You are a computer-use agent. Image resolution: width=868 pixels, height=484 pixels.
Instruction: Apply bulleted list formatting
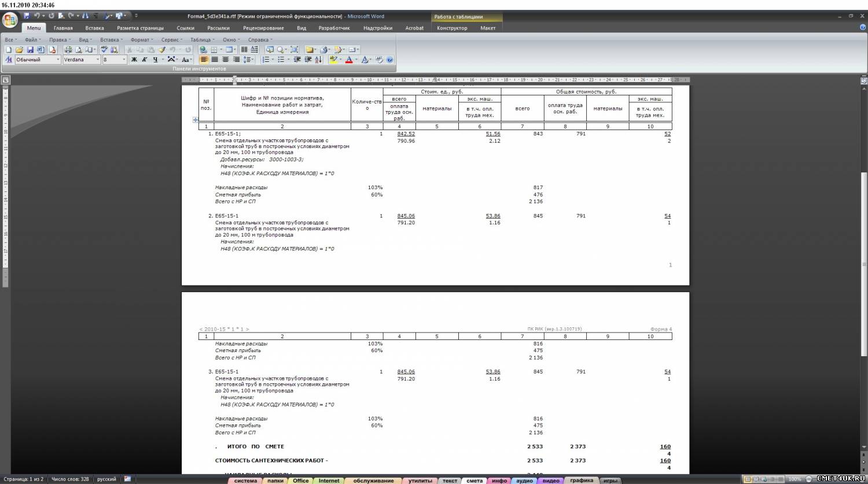point(282,60)
